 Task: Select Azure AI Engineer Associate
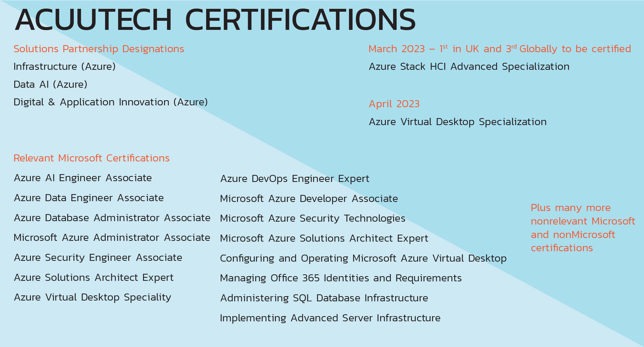pos(83,178)
